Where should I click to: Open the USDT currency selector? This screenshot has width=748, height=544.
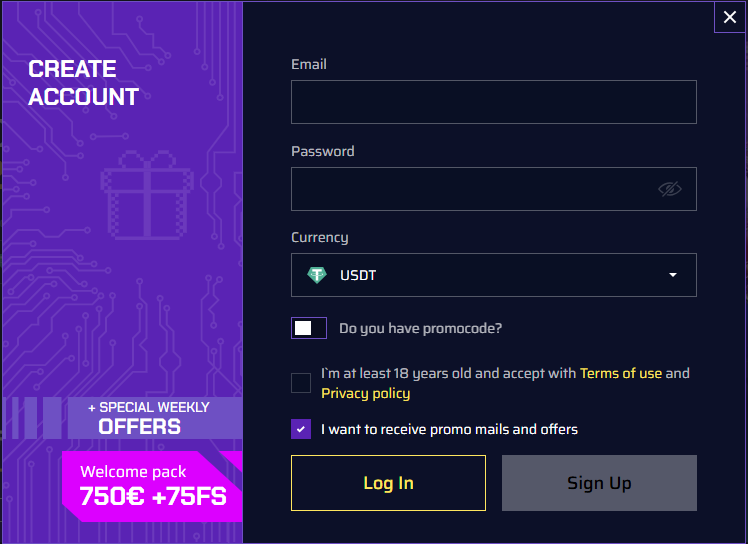[x=494, y=275]
